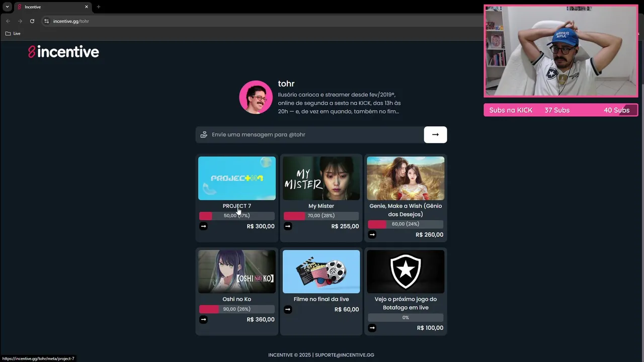Click SUPORTE@INCENTIVE.GG in the footer
The width and height of the screenshot is (644, 362).
tap(345, 355)
